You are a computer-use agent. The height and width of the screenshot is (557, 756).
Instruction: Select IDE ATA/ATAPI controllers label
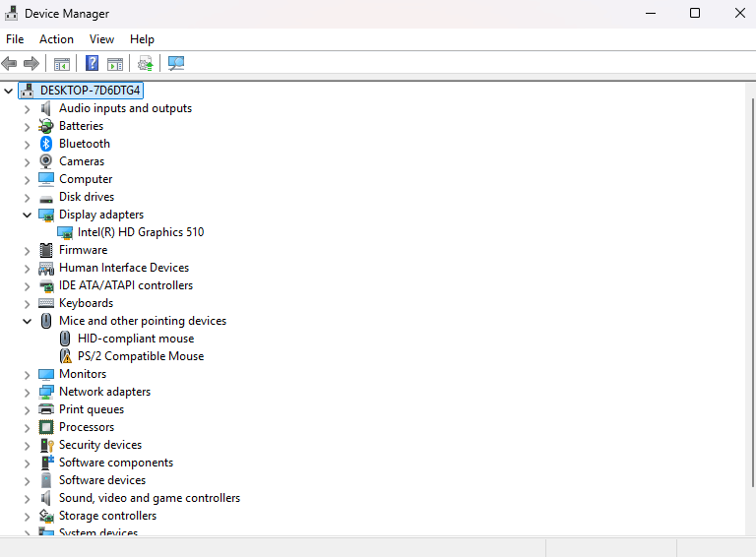pyautogui.click(x=126, y=285)
